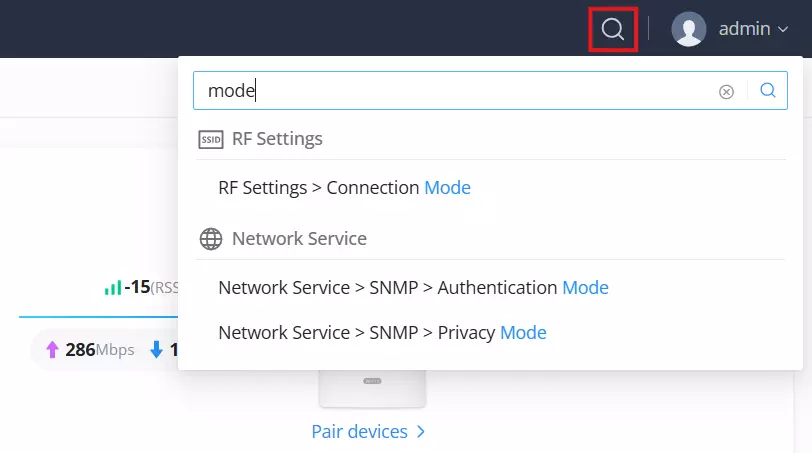Image resolution: width=812 pixels, height=453 pixels.
Task: Click the green signal strength bars icon
Action: (112, 287)
